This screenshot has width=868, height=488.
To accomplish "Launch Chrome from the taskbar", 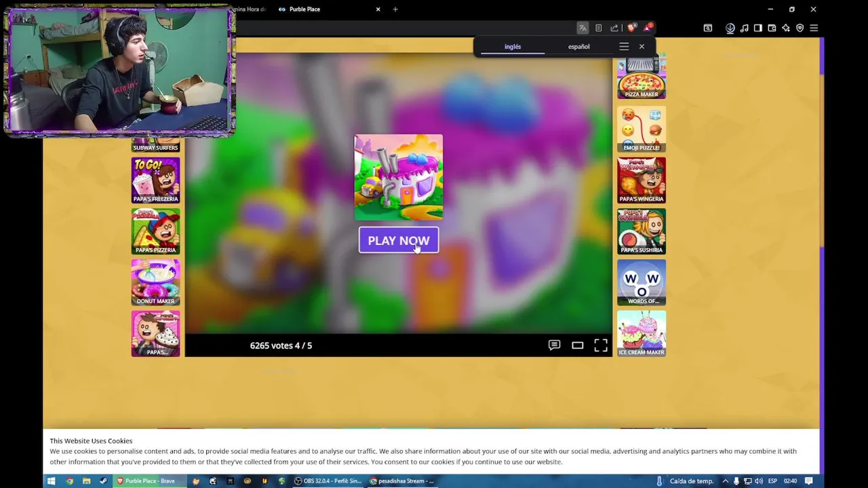I will [69, 481].
